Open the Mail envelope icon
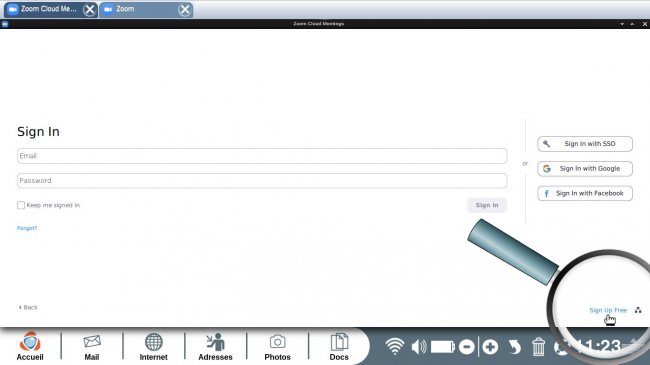The height and width of the screenshot is (365, 650). pos(92,346)
